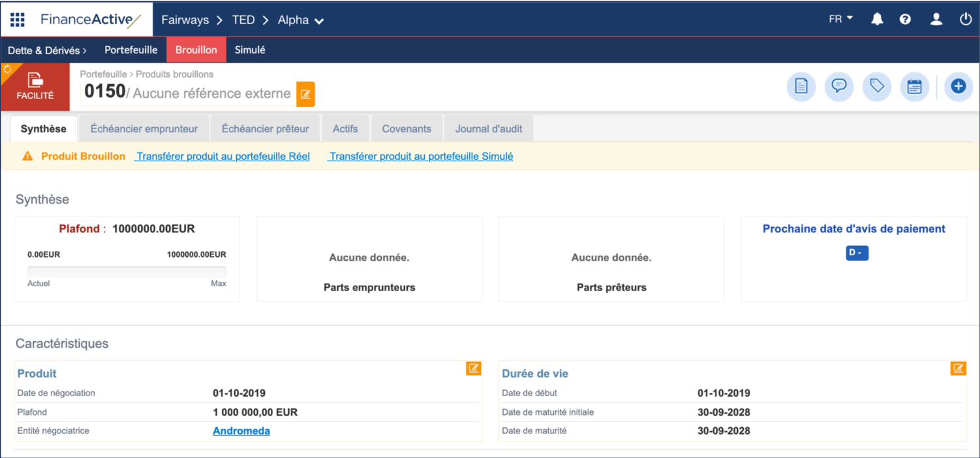Expand the Dette & Dérivés menu
The image size is (980, 458).
coord(47,50)
